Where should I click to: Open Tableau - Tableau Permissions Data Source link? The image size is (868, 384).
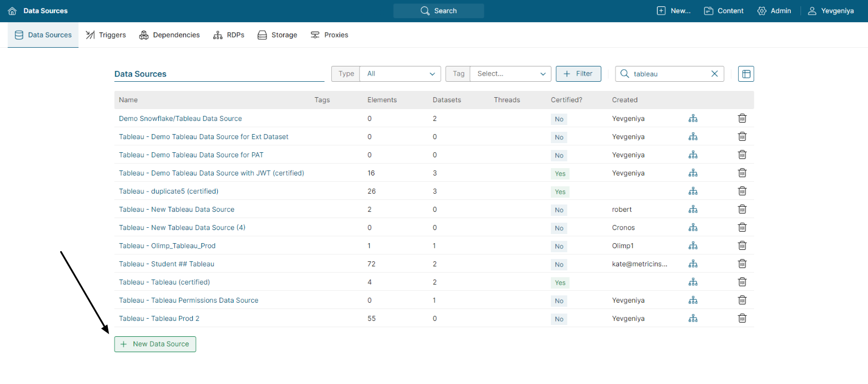pos(188,300)
